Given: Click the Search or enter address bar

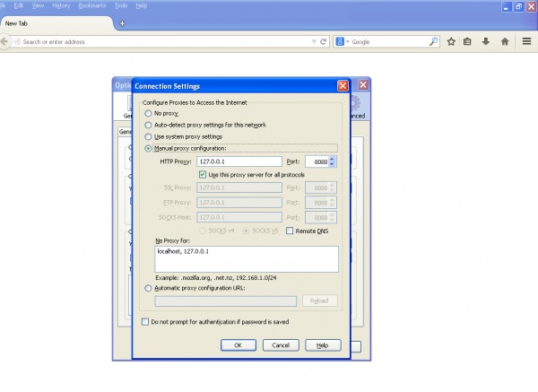Looking at the screenshot, I should click(165, 42).
